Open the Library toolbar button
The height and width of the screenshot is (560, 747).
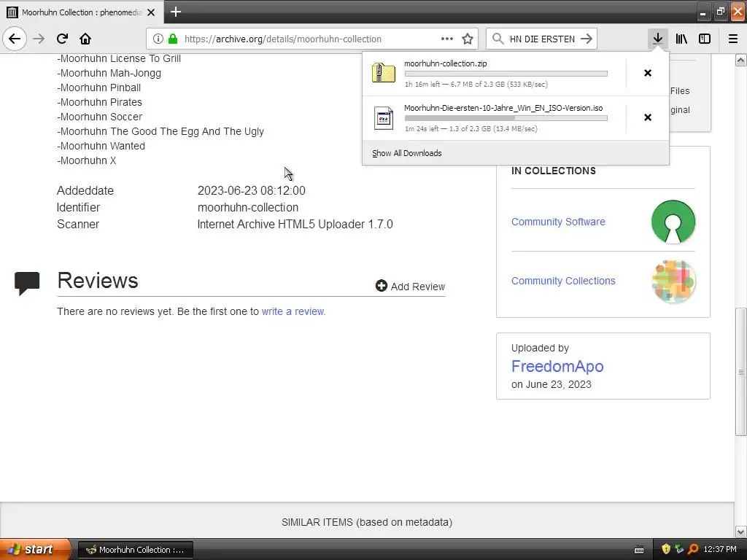(x=681, y=39)
